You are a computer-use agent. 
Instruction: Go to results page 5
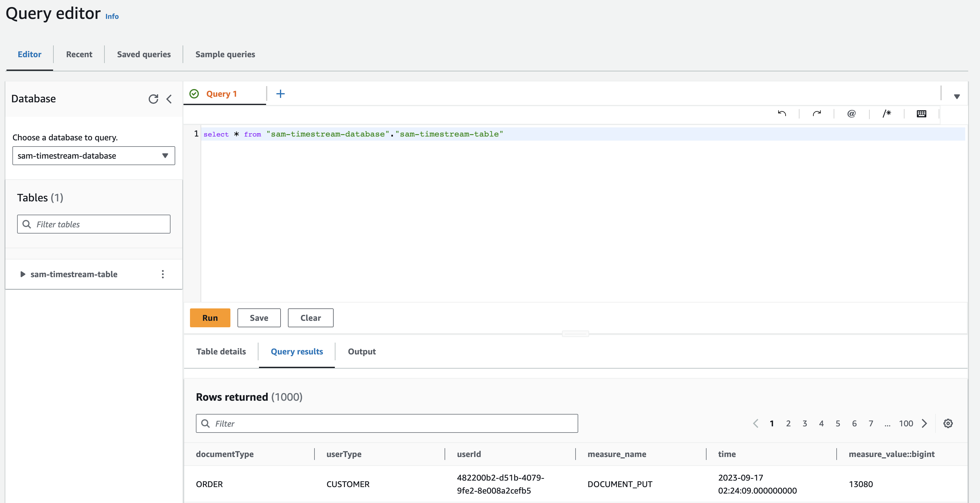click(838, 423)
